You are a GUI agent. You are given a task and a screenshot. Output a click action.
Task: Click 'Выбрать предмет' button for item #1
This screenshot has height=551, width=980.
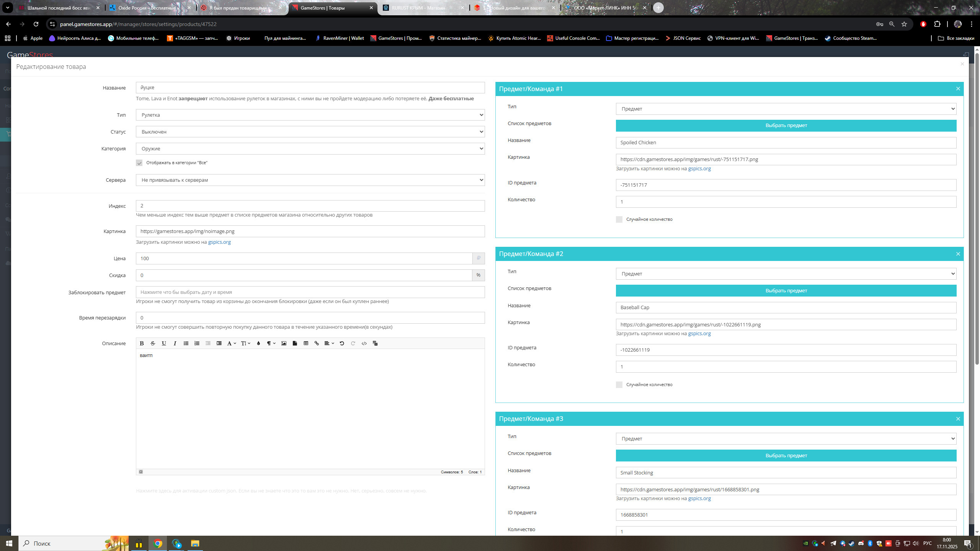(786, 126)
